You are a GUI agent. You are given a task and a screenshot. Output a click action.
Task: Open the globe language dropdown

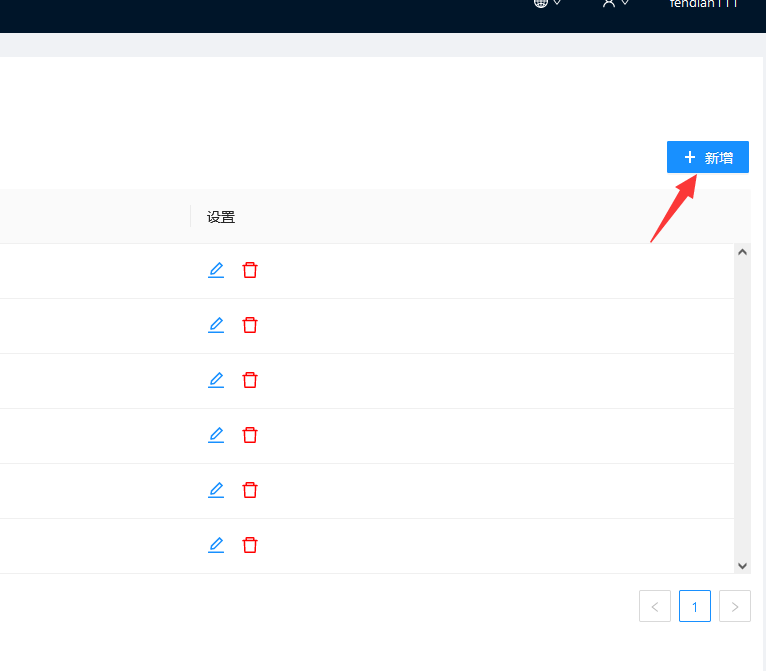pos(547,3)
